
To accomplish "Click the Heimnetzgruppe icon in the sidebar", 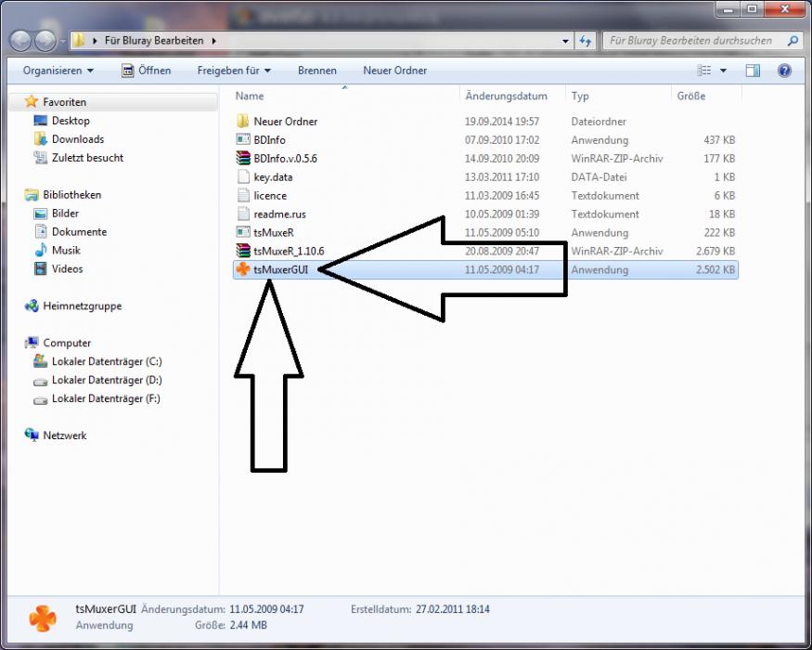I will tap(32, 305).
